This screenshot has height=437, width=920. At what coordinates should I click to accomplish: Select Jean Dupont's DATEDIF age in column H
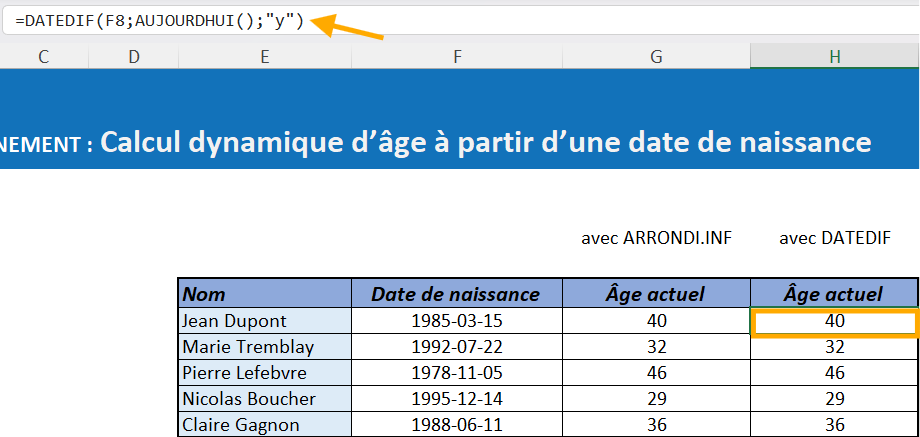coord(834,323)
